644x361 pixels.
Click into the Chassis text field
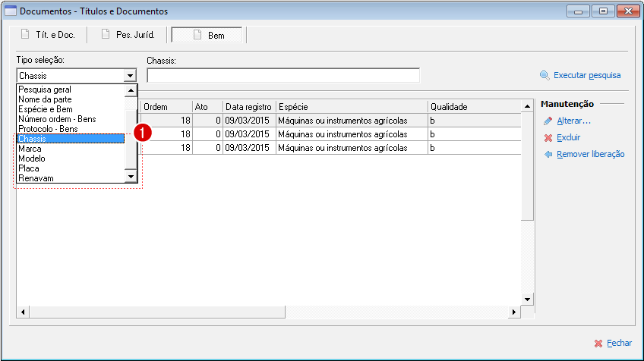point(283,75)
